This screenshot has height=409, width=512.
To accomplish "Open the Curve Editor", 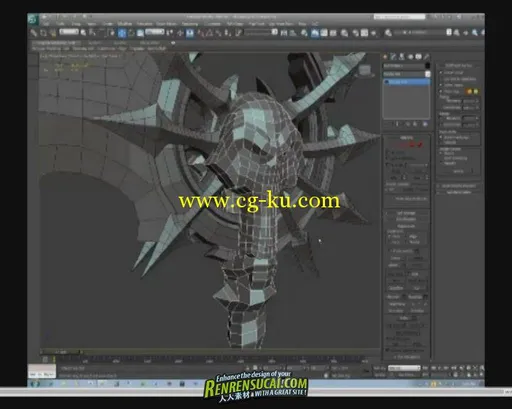I will point(324,33).
